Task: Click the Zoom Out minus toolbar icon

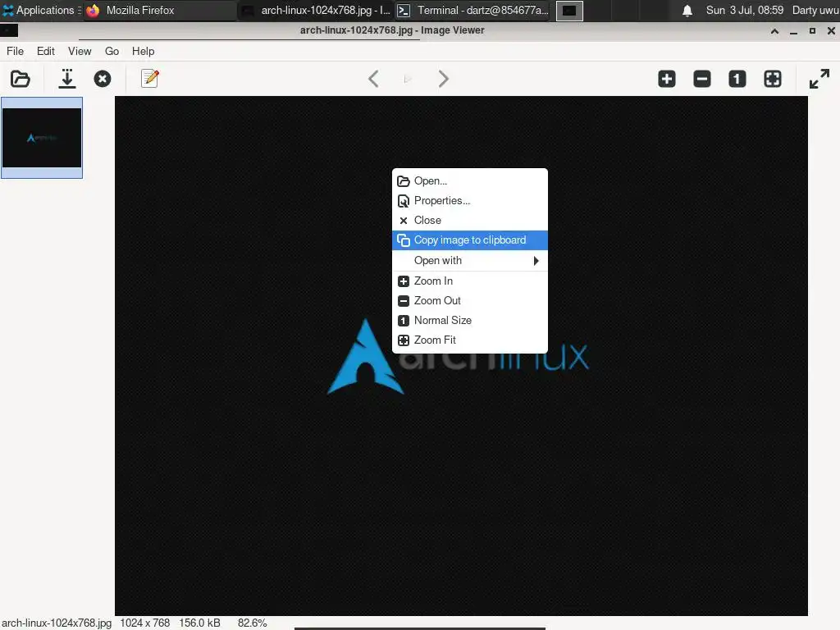Action: (702, 79)
